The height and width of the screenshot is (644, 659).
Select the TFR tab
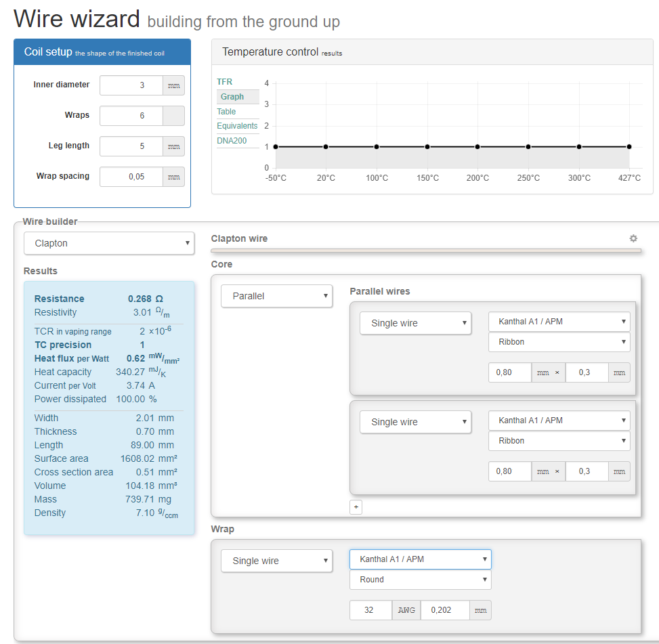point(224,82)
